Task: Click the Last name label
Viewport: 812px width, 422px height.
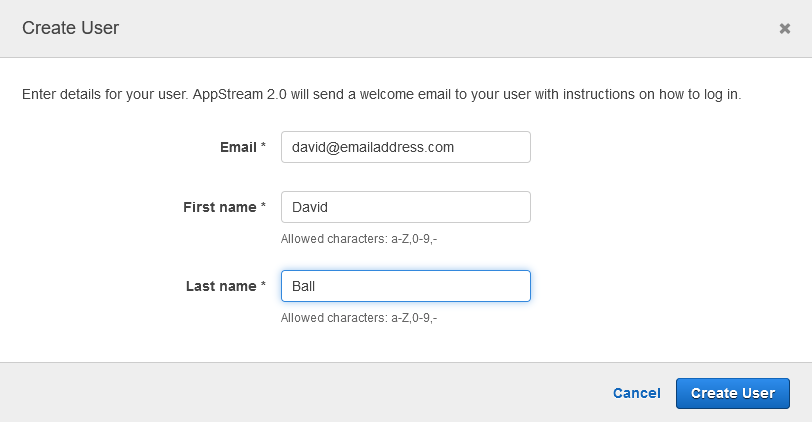Action: click(221, 286)
